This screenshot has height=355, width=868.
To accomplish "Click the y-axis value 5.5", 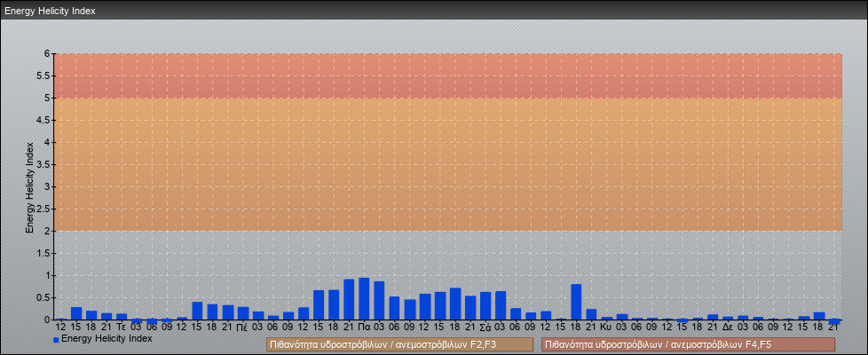I will (x=43, y=75).
